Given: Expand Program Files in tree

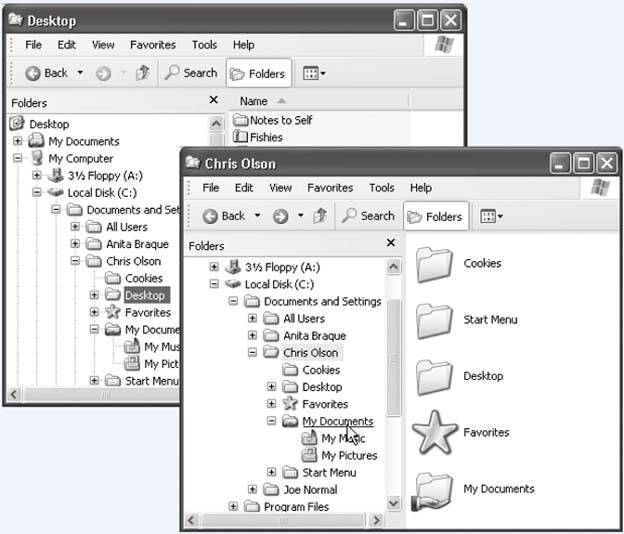Looking at the screenshot, I should (x=233, y=507).
